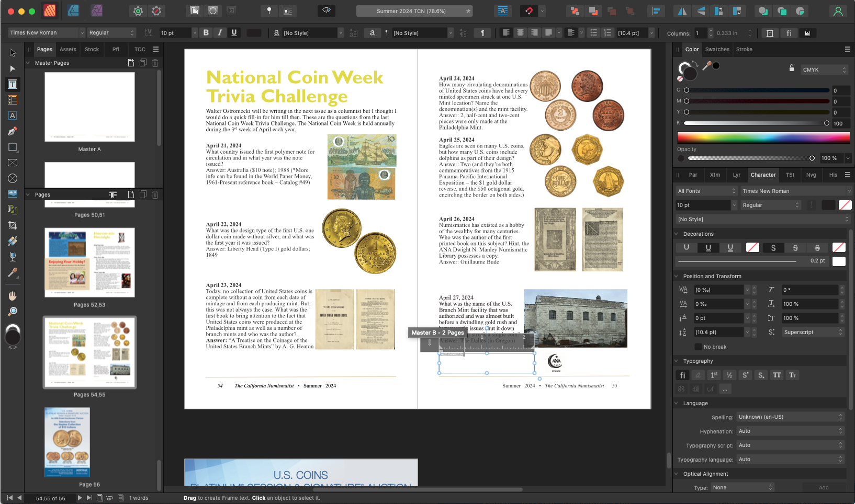Switch to Photo persona
855x504 pixels.
pyautogui.click(x=97, y=10)
